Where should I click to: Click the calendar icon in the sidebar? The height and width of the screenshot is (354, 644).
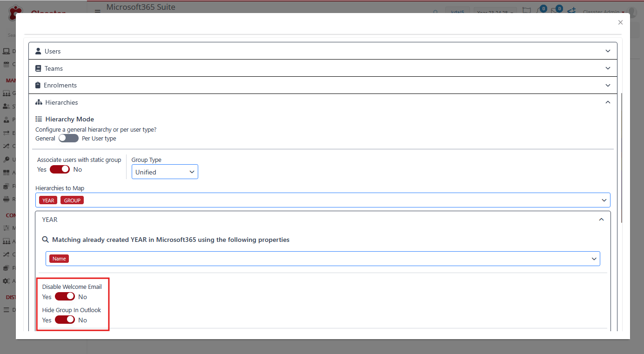click(x=7, y=64)
